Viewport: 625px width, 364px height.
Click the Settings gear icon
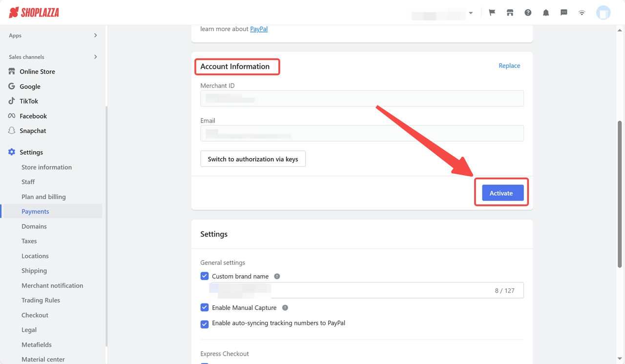coord(12,152)
